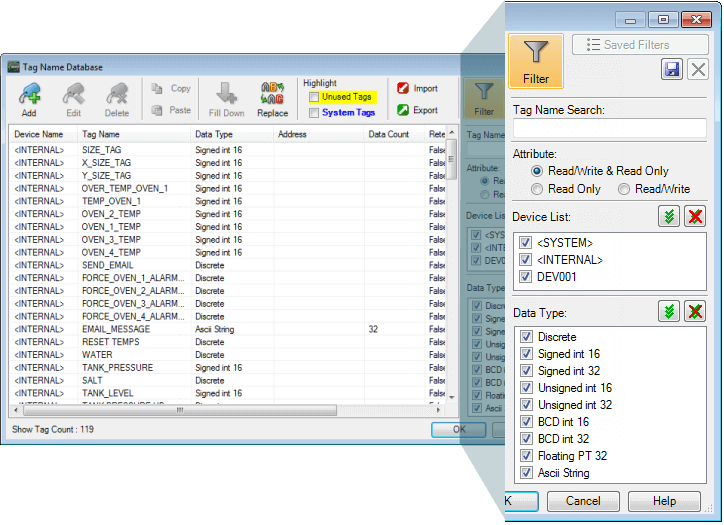
Task: Check all items in Data Type list
Action: (x=669, y=312)
